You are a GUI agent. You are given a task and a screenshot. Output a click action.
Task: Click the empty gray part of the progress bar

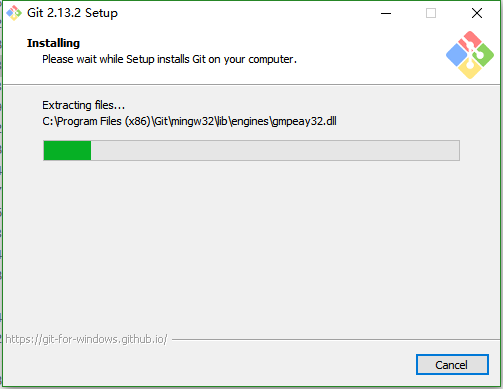point(275,151)
